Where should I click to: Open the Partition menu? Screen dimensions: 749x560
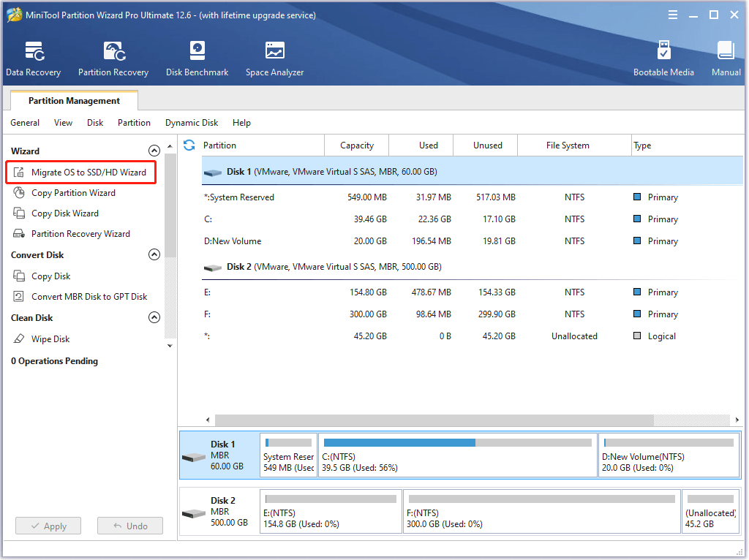click(x=135, y=123)
